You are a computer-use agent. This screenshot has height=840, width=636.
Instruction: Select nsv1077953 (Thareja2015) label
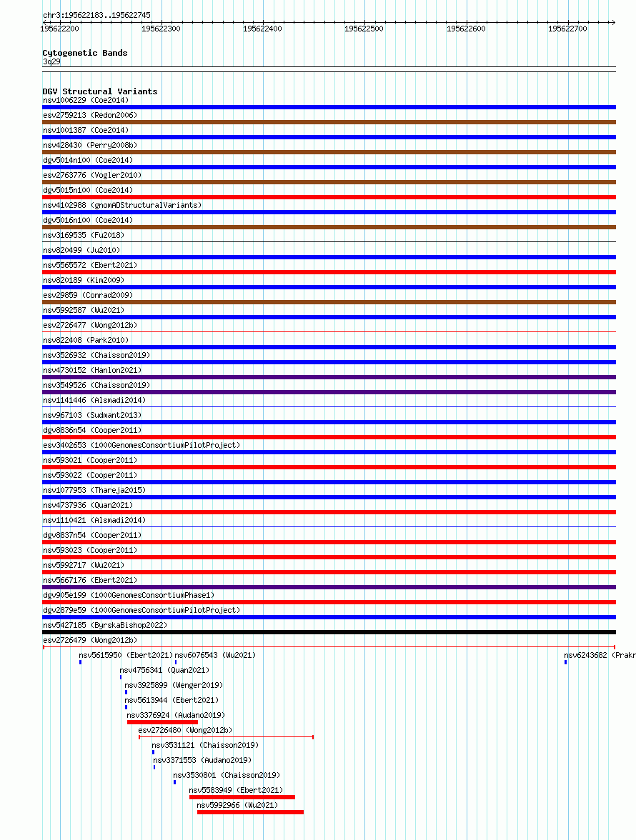click(94, 490)
